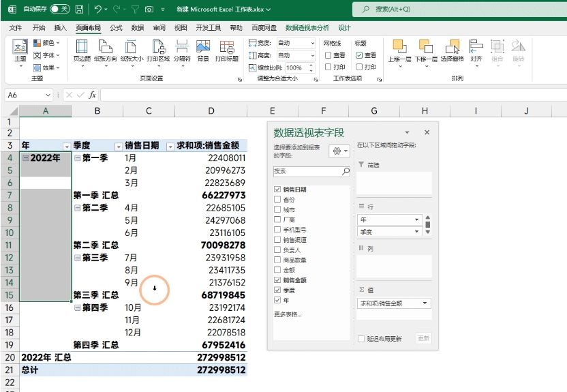Viewport: 567px width, 392px height.
Task: Toggle Gridlines Print (打印) checkbox
Action: pos(328,67)
